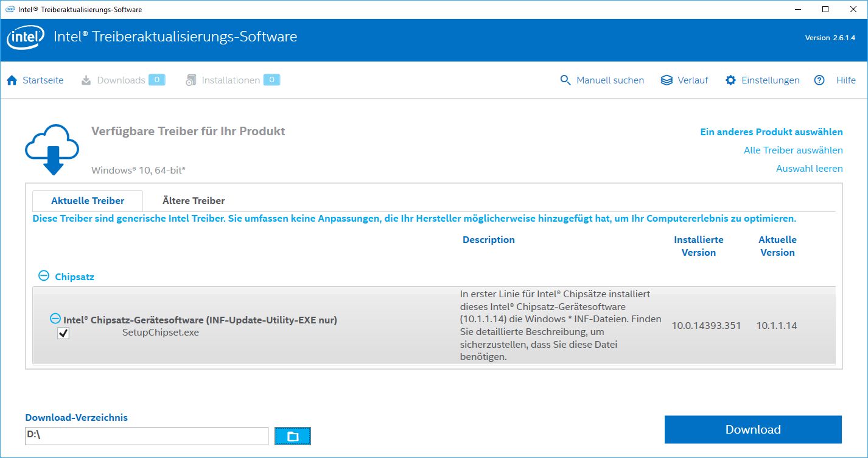This screenshot has width=868, height=458.
Task: Open Hilfe page
Action: tap(846, 80)
